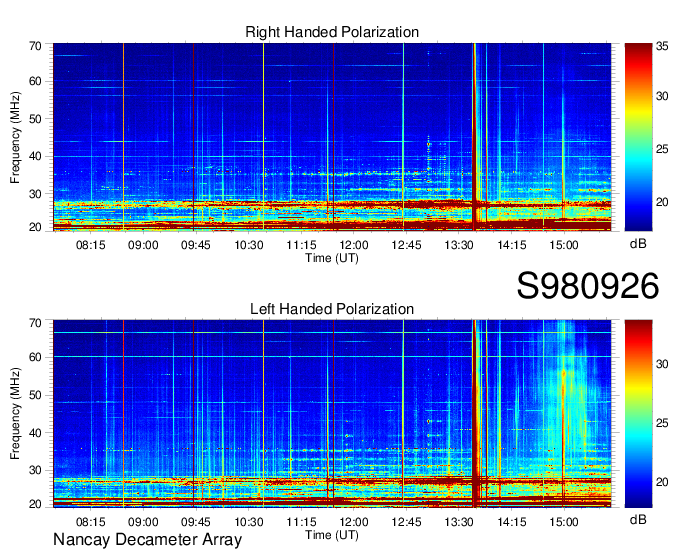Viewport: 680px width, 552px height.
Task: Click the 10:30 time tick of bottom plot
Action: 249,522
